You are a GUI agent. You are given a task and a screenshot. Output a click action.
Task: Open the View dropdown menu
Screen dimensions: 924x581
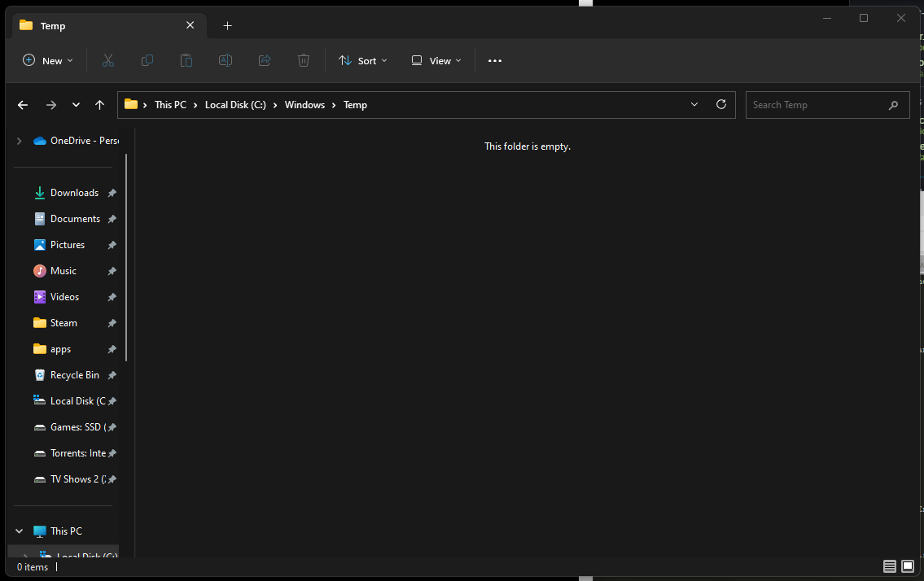point(436,61)
